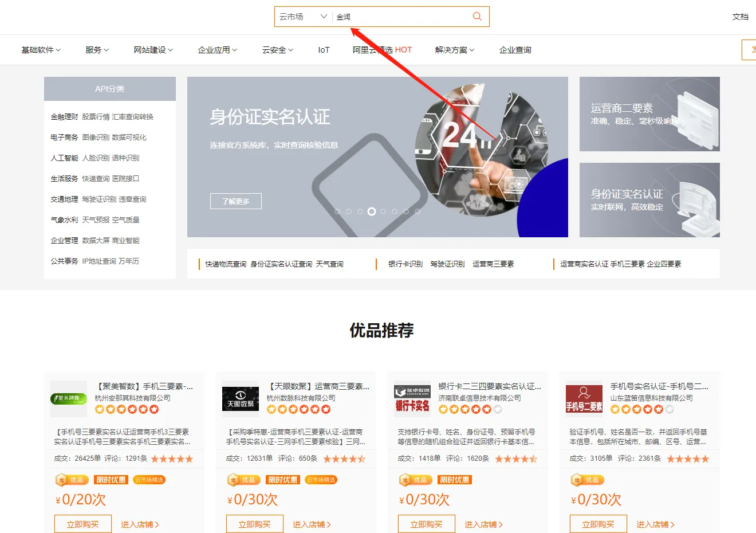Open the 快递物流查询 quick link
This screenshot has height=533, width=756.
pyautogui.click(x=226, y=264)
